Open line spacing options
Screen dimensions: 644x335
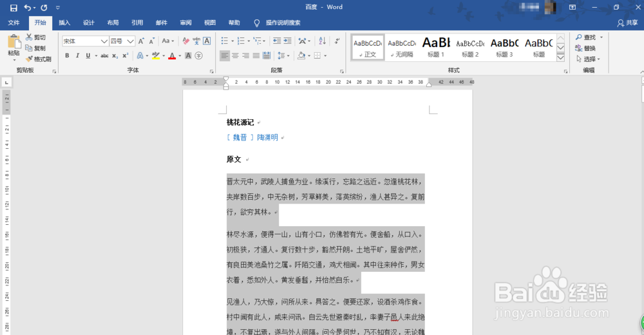pyautogui.click(x=283, y=55)
